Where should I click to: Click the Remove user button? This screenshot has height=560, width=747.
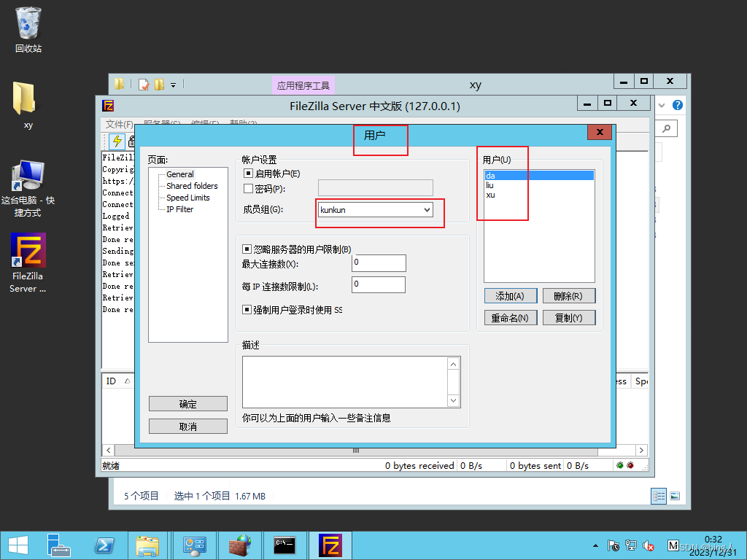pyautogui.click(x=569, y=296)
